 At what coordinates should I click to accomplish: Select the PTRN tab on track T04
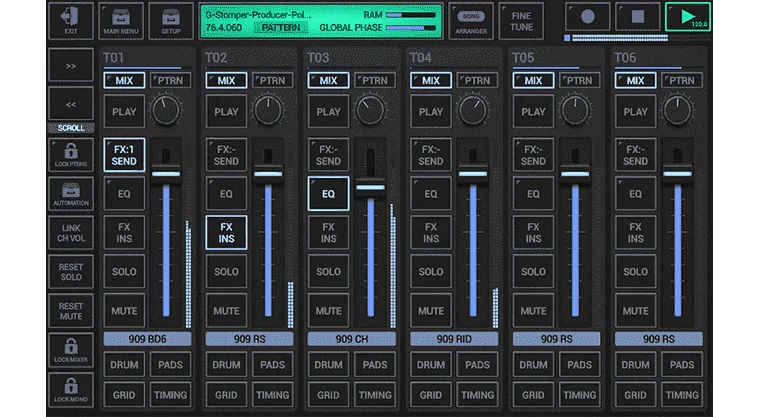[477, 80]
